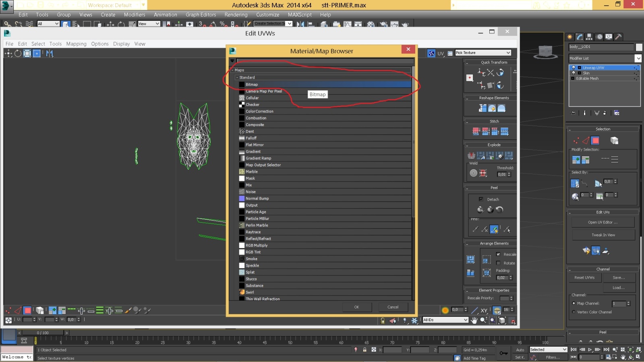The height and width of the screenshot is (362, 644).
Task: Click the Relax Until Flat icon
Action: click(492, 108)
